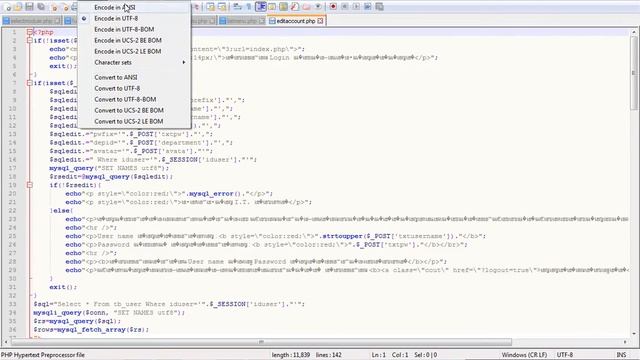Click line number 17 in the margin
This screenshot has width=640, height=360.
[12, 168]
